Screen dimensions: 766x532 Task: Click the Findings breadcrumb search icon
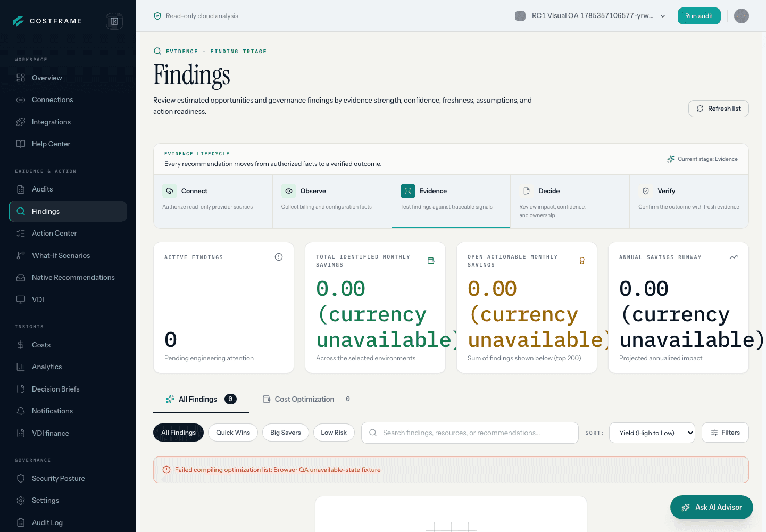click(157, 51)
